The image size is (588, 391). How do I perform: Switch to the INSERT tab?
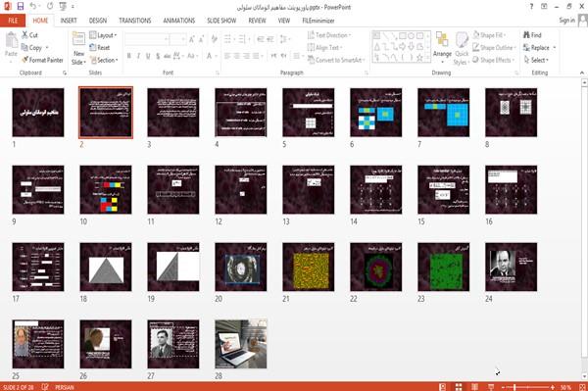[x=69, y=21]
